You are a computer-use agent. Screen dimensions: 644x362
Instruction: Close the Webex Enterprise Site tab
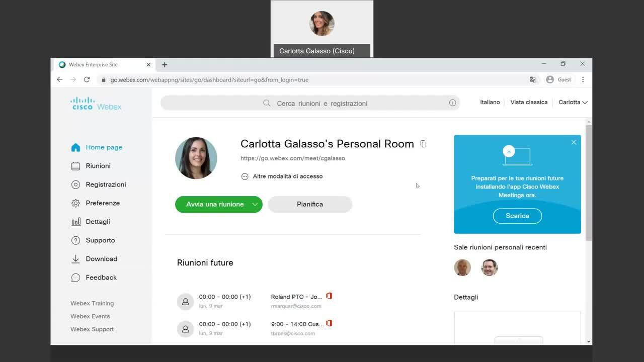[x=148, y=64]
